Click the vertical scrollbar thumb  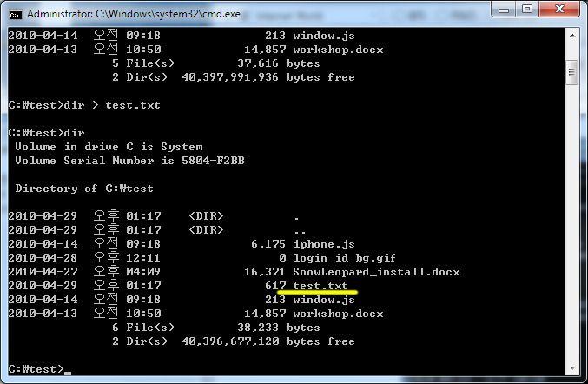point(571,72)
